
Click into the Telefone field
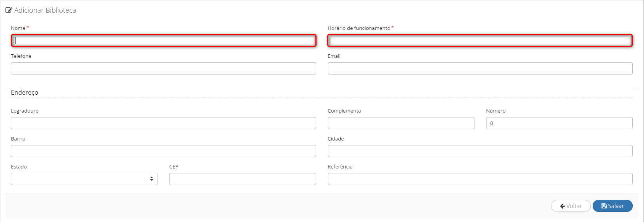163,68
